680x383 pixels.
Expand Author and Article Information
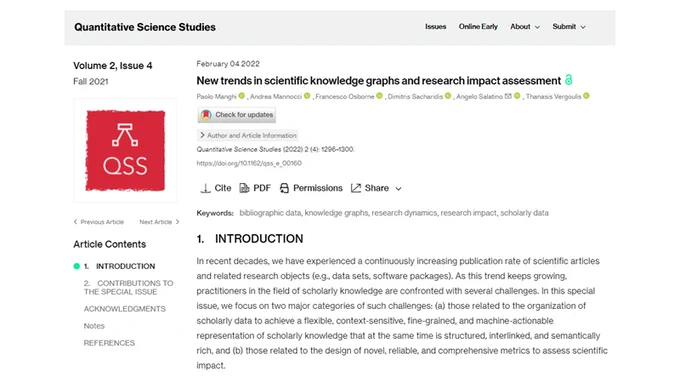click(x=248, y=135)
